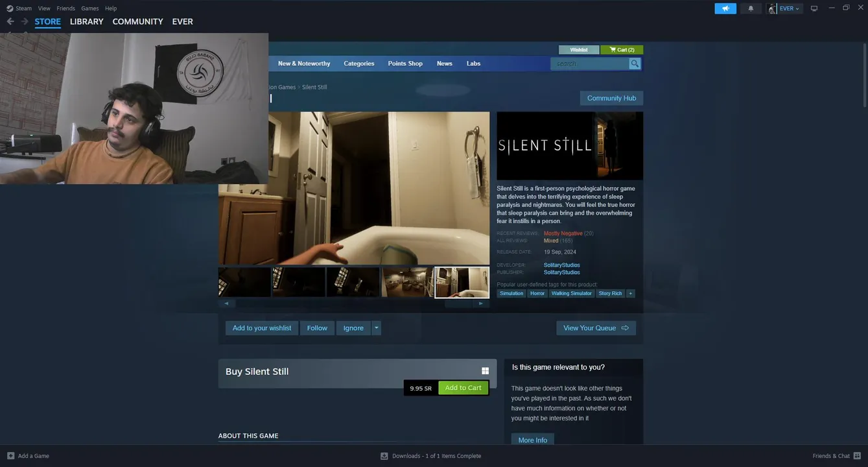Screen dimensions: 868x467
Task: Click the Big Picture mode monitor icon
Action: (x=814, y=8)
